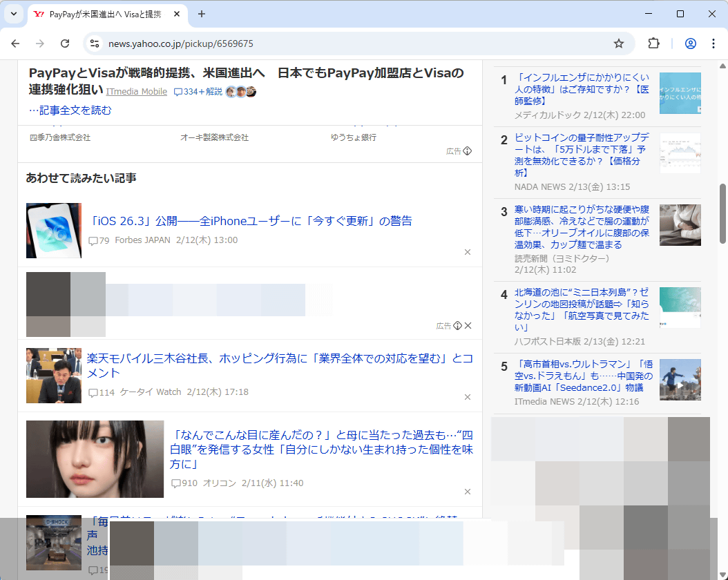Click the address bar URL field
The width and height of the screenshot is (728, 580).
tap(345, 43)
